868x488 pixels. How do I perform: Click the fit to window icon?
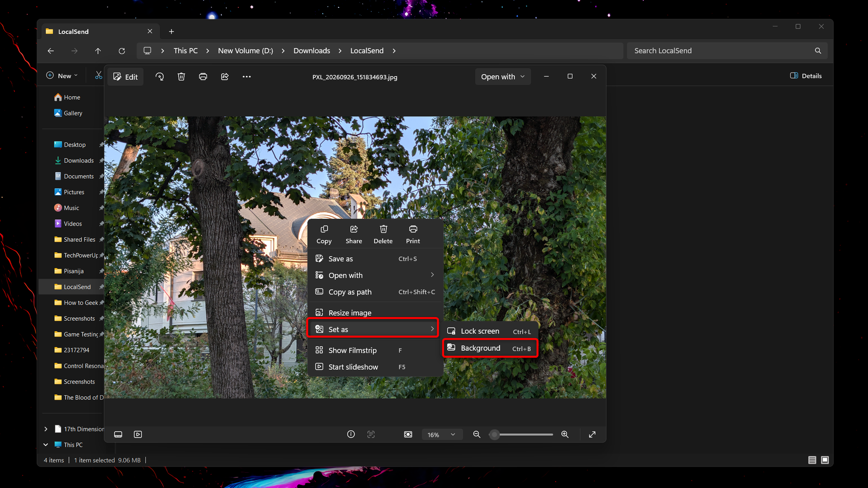point(408,434)
